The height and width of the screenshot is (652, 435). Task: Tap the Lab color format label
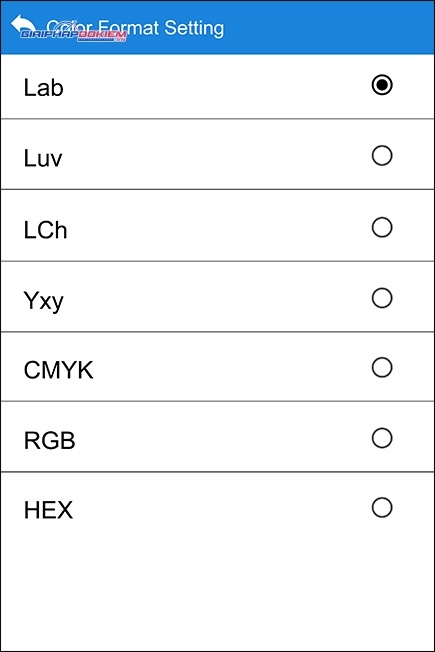[x=43, y=87]
